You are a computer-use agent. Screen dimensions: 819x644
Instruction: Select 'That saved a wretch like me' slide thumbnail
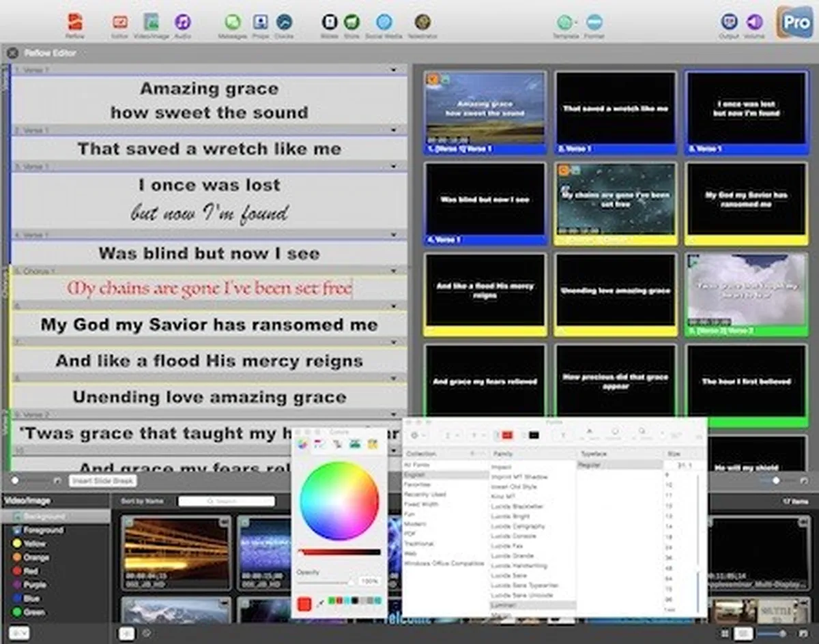616,113
